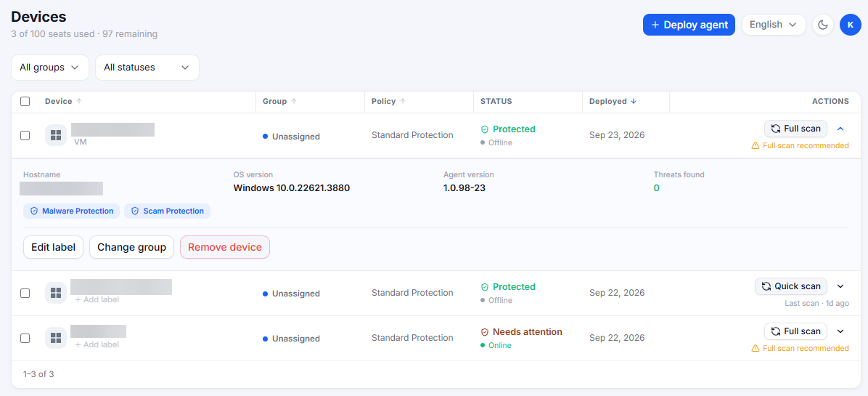
Task: Click the Change group button
Action: pyautogui.click(x=132, y=247)
